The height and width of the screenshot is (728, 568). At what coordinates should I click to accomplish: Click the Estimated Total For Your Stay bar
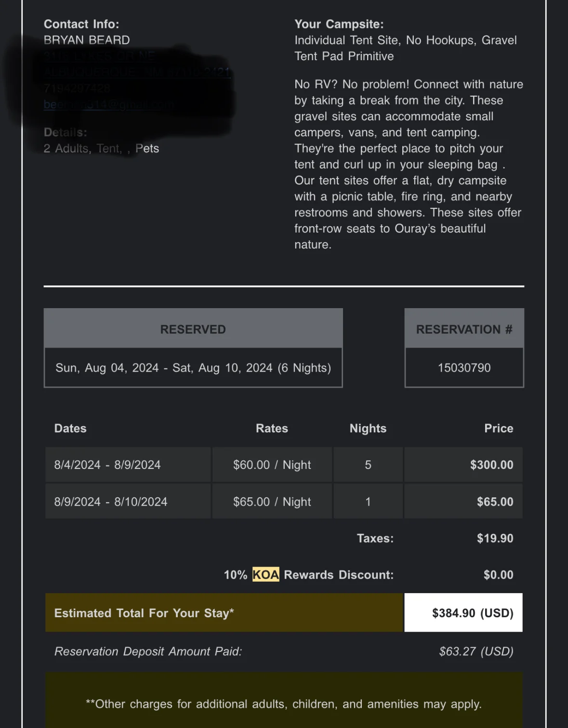coord(224,613)
